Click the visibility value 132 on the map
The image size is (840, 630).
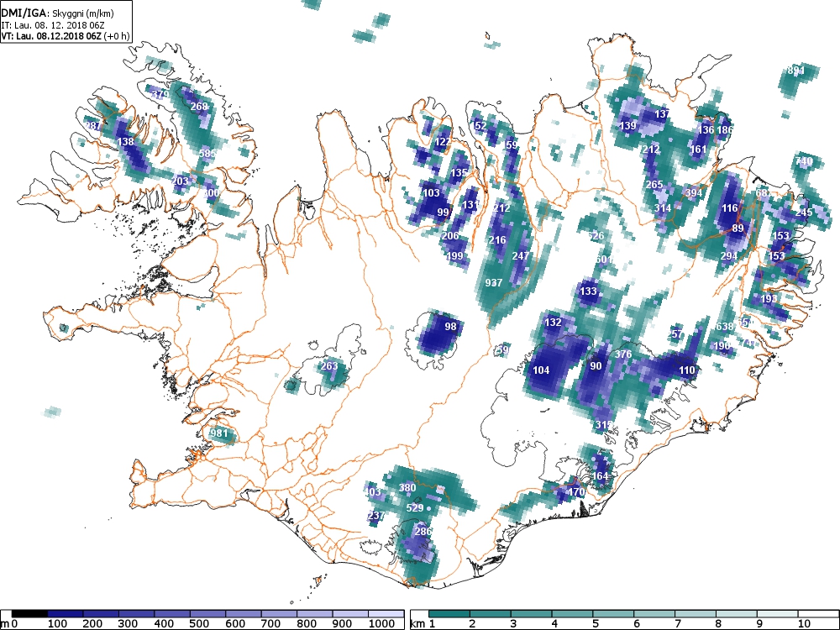pos(553,322)
